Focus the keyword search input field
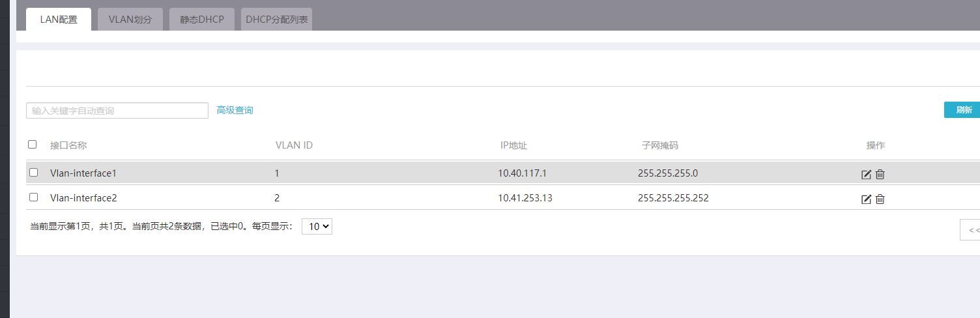The image size is (980, 318). point(117,110)
